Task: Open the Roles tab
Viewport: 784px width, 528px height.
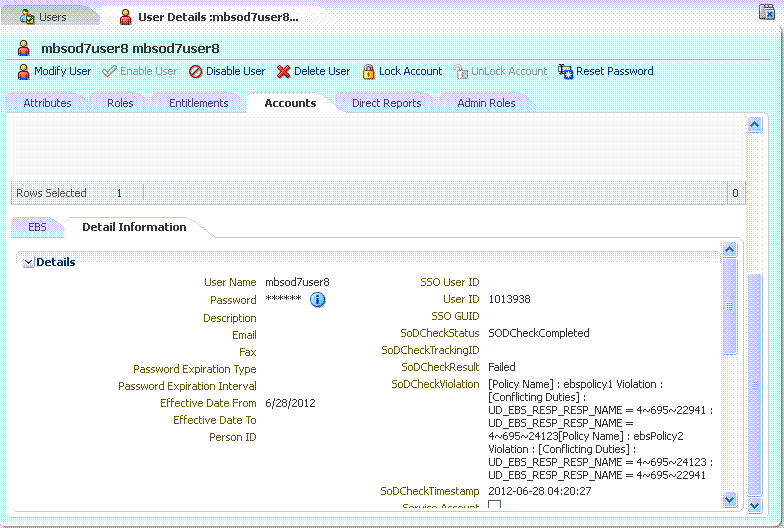Action: pos(120,103)
